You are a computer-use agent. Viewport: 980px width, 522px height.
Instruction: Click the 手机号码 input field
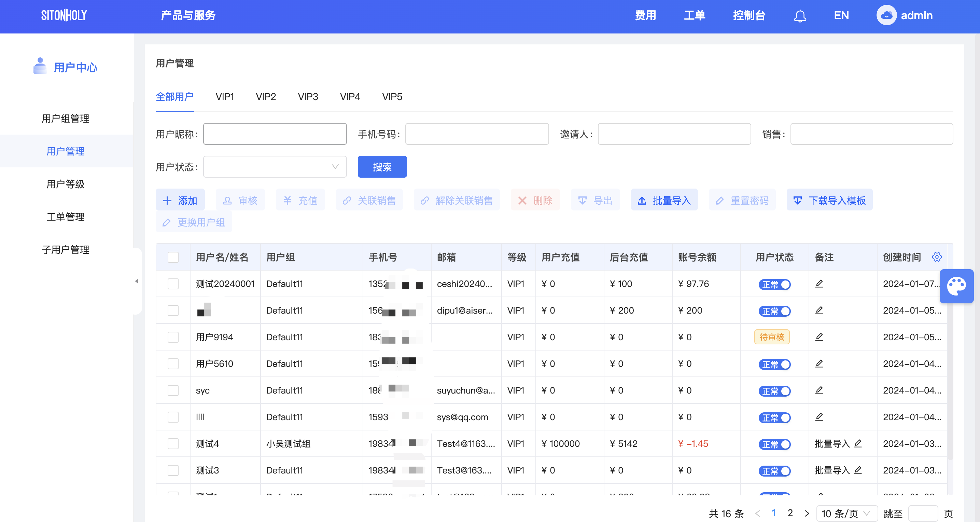pyautogui.click(x=477, y=134)
